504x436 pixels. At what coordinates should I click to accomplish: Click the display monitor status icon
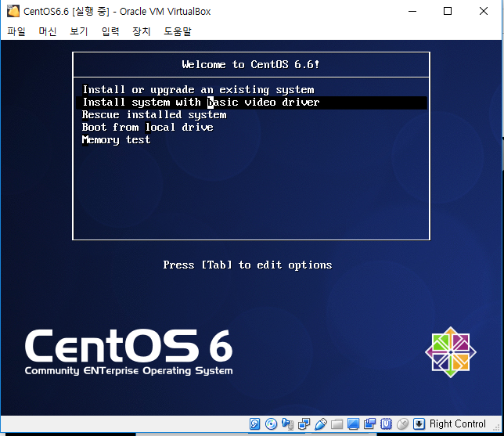coord(353,424)
